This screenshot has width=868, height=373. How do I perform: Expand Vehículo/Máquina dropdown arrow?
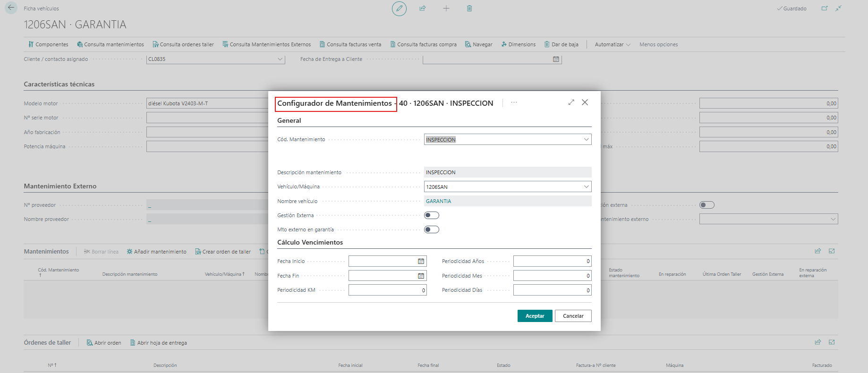pyautogui.click(x=586, y=186)
